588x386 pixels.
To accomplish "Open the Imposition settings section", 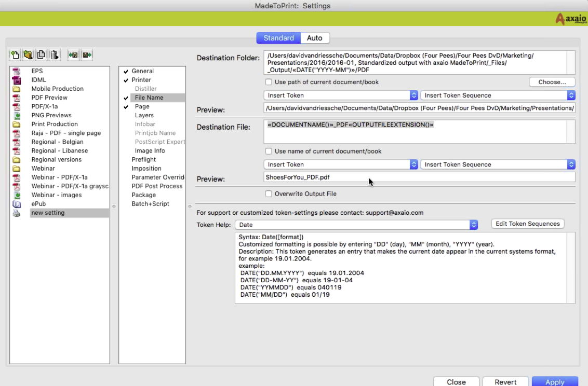I will pyautogui.click(x=146, y=169).
